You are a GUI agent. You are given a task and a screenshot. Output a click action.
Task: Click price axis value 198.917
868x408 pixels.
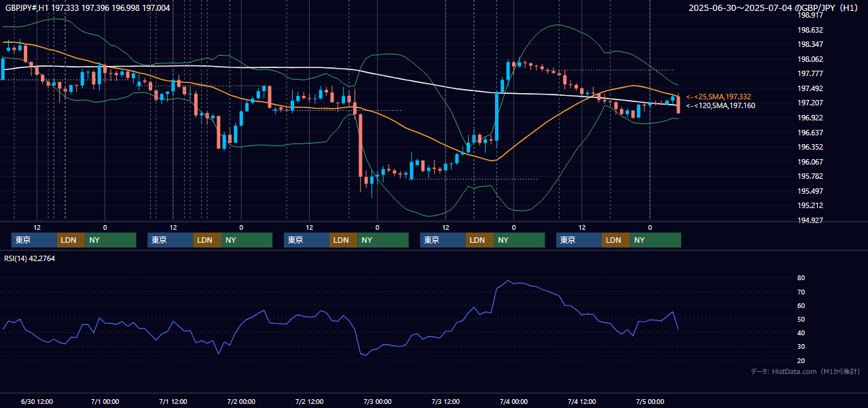click(810, 15)
